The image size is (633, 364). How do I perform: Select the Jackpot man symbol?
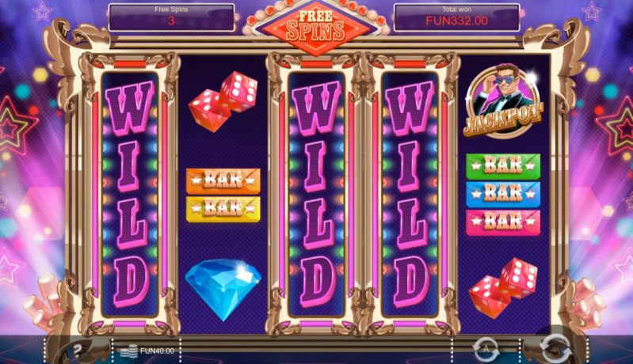(x=503, y=100)
